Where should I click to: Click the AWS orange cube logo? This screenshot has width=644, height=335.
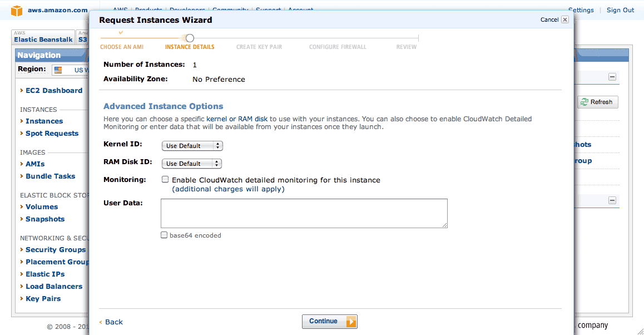pos(17,10)
